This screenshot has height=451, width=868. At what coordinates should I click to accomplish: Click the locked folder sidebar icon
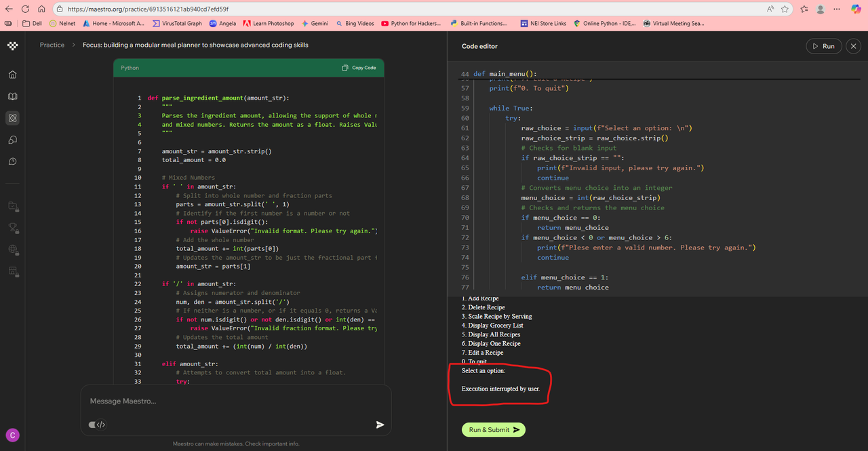click(12, 205)
